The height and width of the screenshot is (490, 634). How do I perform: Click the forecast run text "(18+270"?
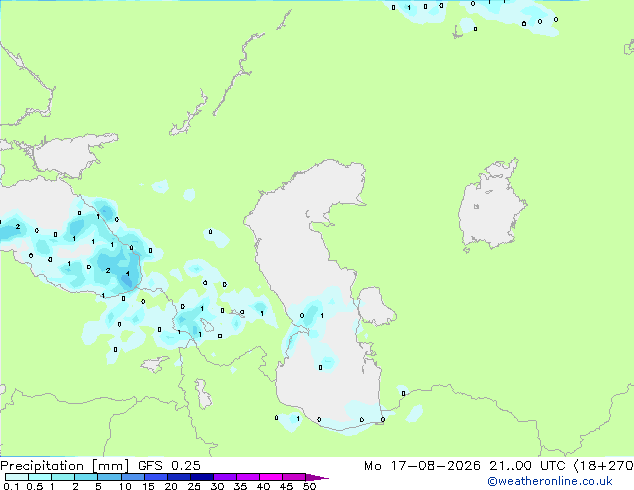(x=603, y=466)
